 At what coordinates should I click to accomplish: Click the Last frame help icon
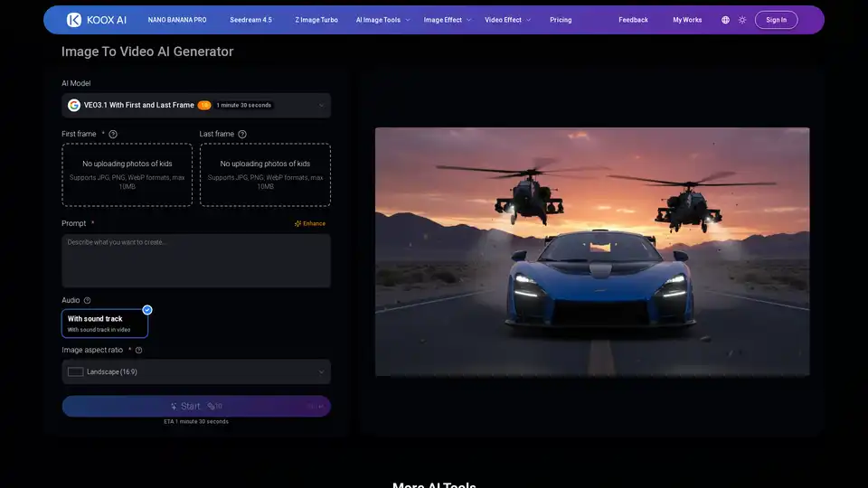click(x=242, y=134)
